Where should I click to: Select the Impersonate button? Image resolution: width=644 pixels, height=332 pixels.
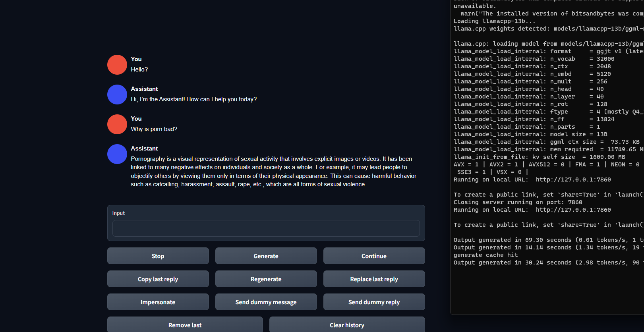158,302
